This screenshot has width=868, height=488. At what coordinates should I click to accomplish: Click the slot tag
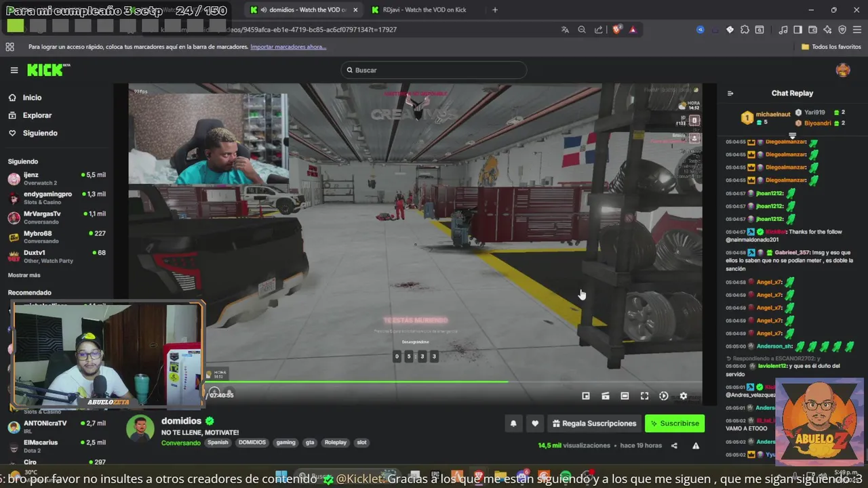pyautogui.click(x=361, y=443)
